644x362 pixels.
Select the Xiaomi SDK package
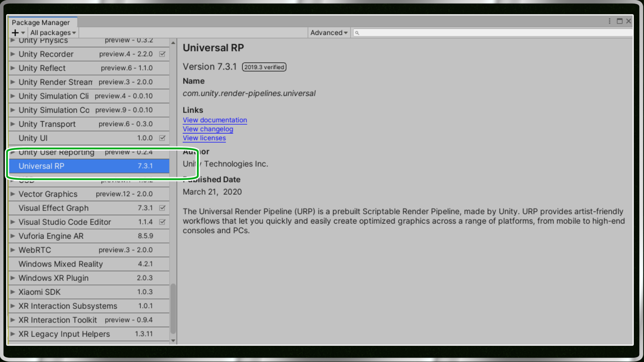(89, 292)
